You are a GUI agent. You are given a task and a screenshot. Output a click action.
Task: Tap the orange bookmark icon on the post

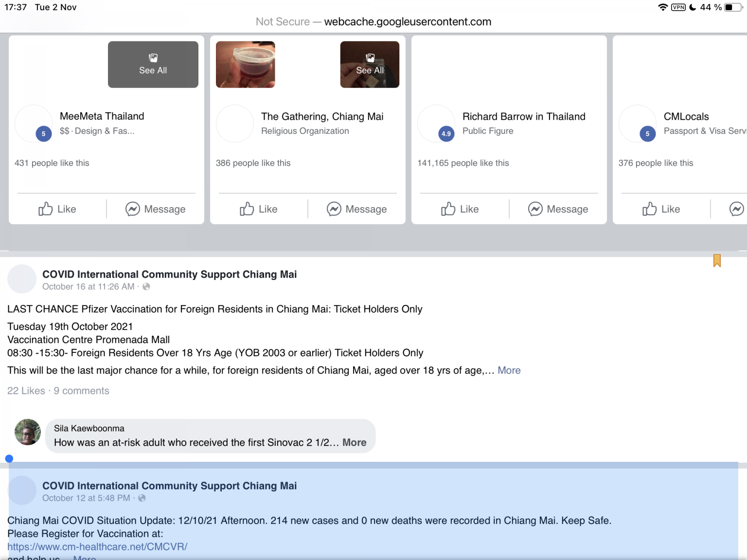coord(717,261)
